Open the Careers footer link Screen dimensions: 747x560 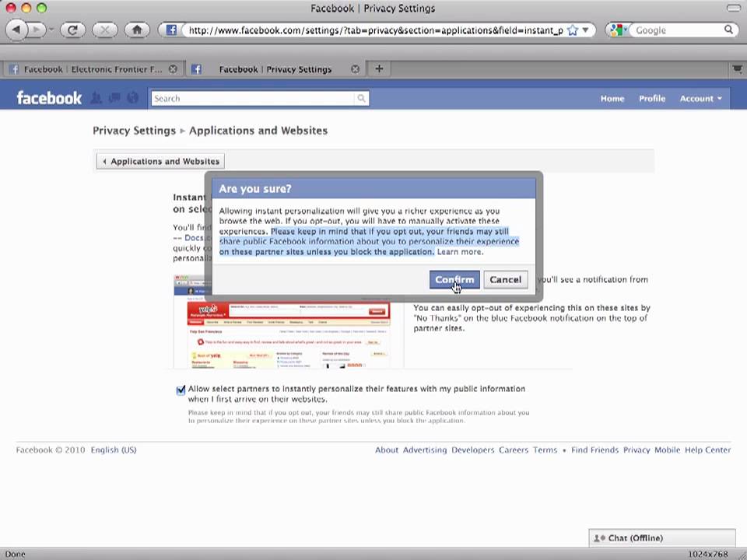(514, 450)
